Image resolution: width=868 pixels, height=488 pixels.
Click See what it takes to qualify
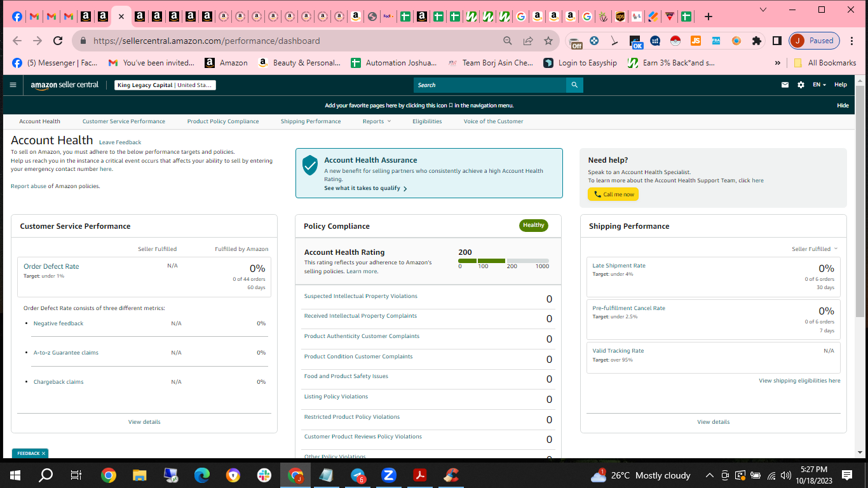click(x=365, y=188)
